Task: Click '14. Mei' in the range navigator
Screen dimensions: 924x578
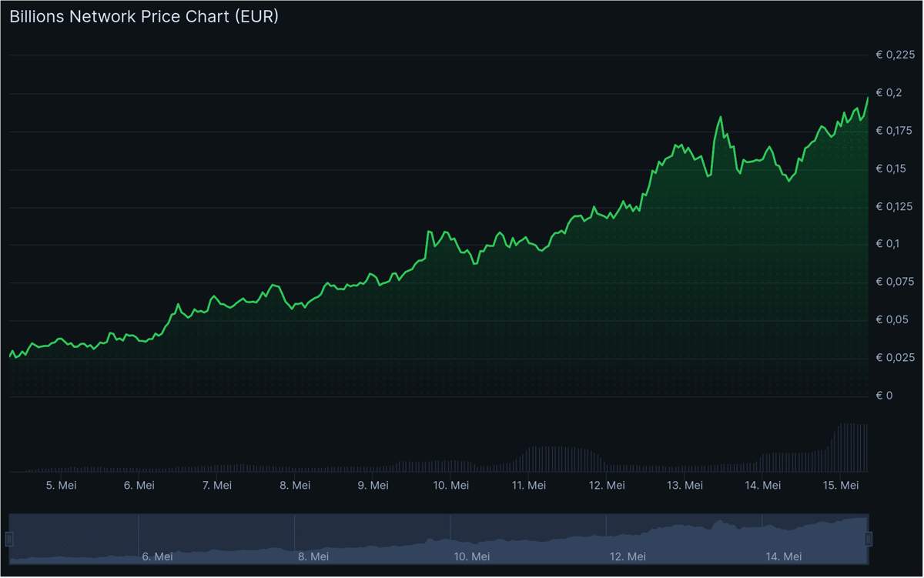Action: [784, 556]
